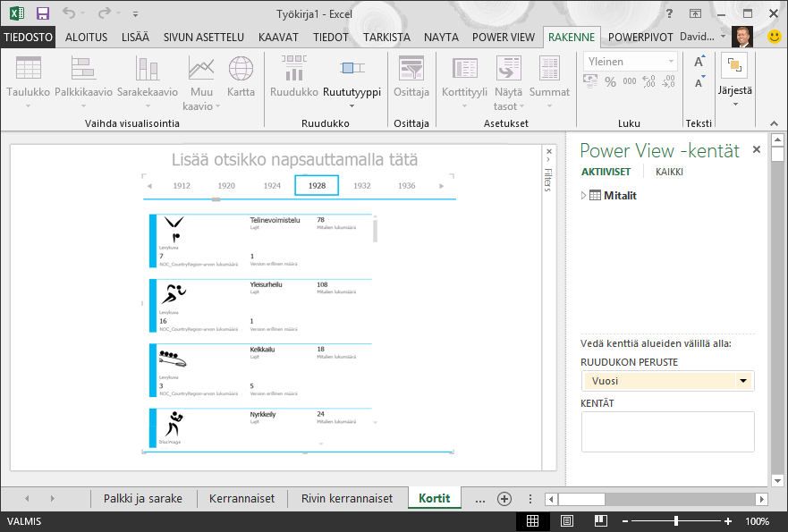Apply thousands separator 000 format
Screen dimensions: 788x532
pyautogui.click(x=629, y=81)
